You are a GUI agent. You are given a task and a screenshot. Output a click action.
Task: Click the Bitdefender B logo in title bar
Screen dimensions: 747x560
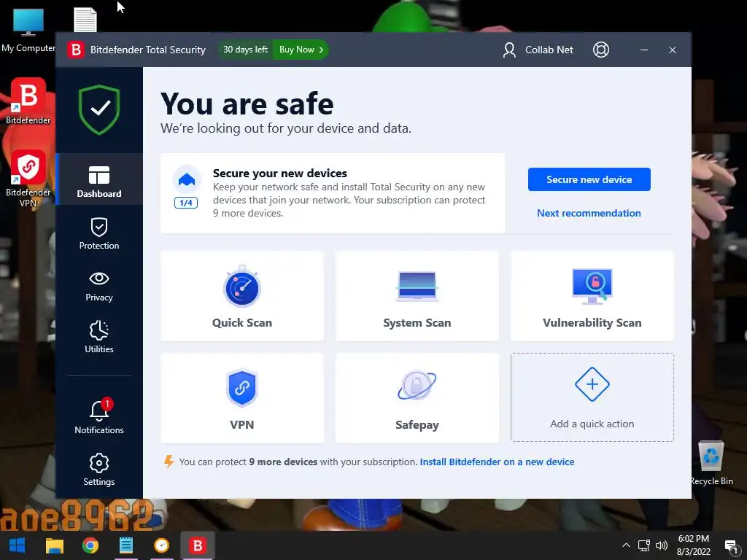(76, 50)
